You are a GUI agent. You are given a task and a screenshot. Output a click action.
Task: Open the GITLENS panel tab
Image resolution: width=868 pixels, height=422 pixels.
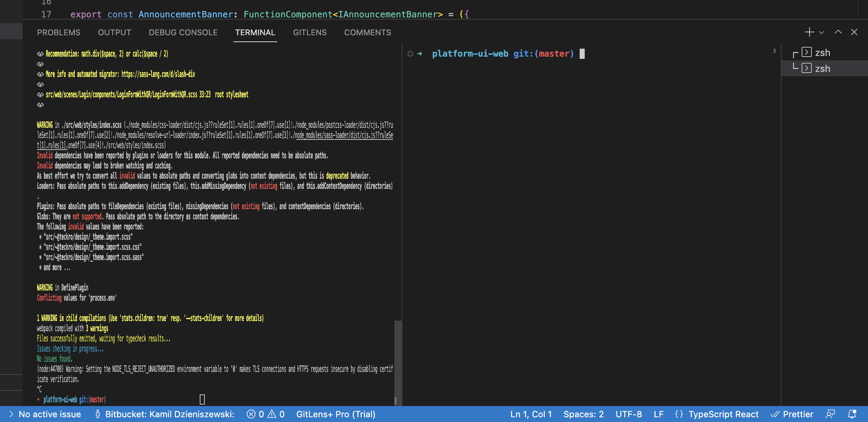coord(309,32)
